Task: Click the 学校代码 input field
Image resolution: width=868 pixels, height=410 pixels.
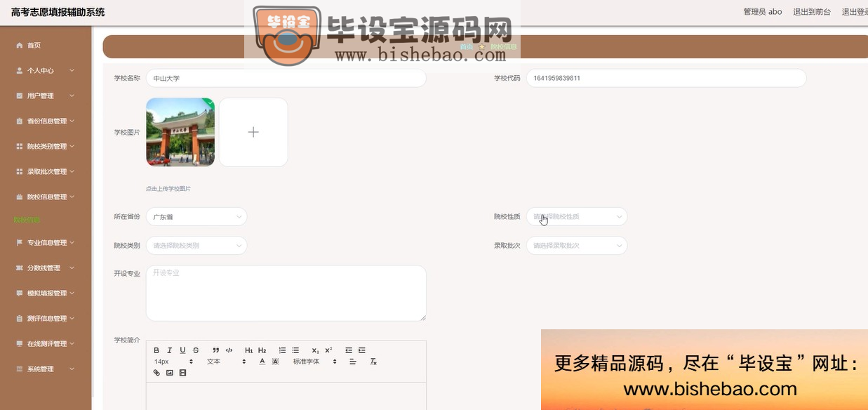Action: pos(666,78)
